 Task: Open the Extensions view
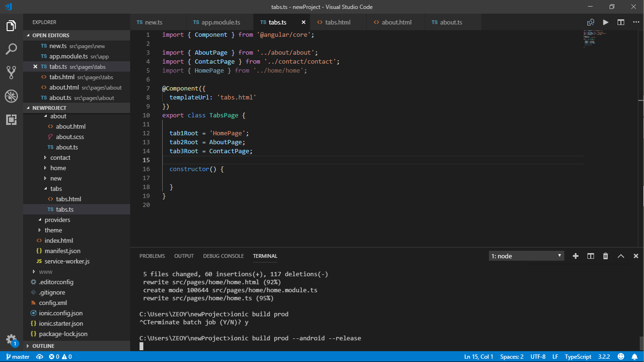point(11,120)
